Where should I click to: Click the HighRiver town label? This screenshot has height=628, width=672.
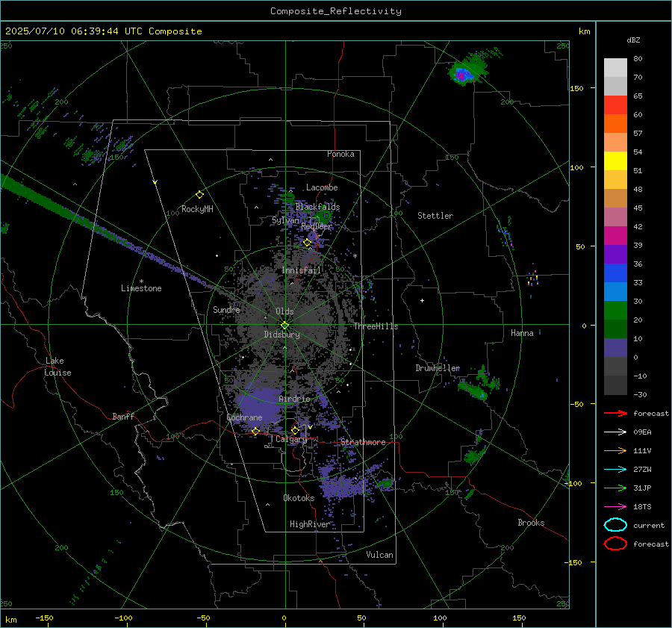pos(309,524)
